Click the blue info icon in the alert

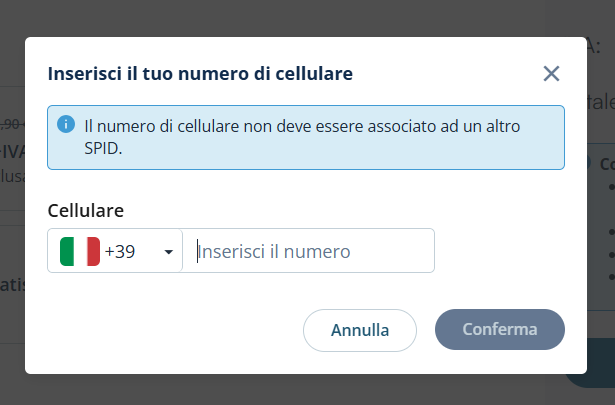66,124
